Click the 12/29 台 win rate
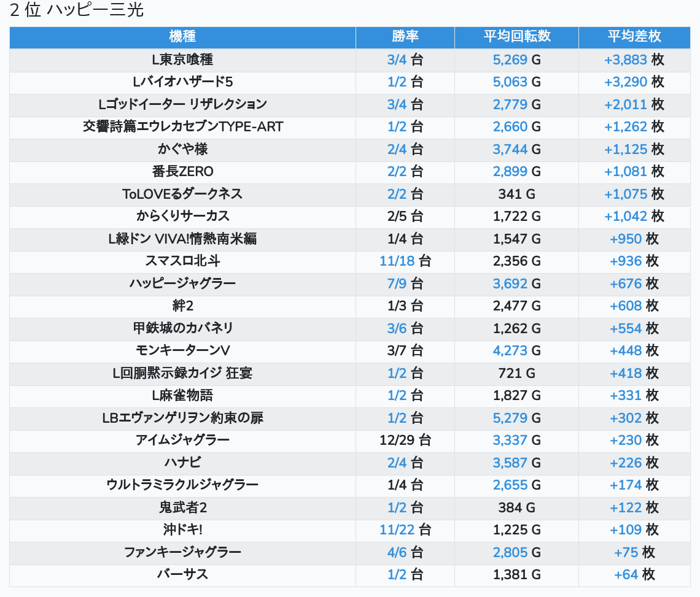This screenshot has height=597, width=700. pyautogui.click(x=405, y=440)
